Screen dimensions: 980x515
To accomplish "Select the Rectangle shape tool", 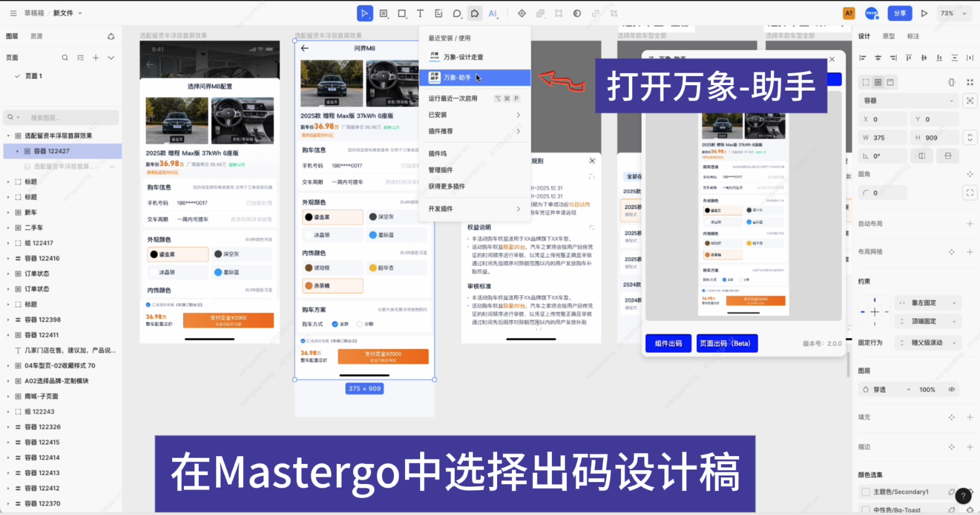I will click(x=402, y=13).
